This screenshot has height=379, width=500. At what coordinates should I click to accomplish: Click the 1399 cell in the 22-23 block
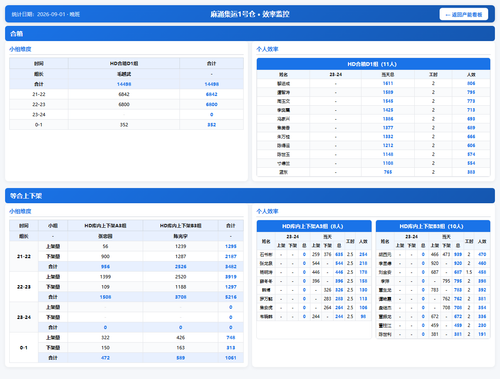105,277
